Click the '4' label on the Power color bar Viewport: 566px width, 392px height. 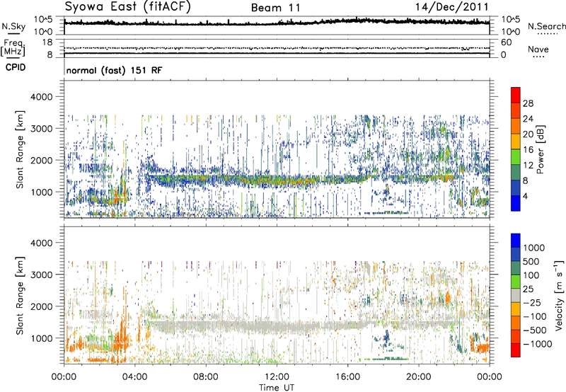tap(526, 197)
